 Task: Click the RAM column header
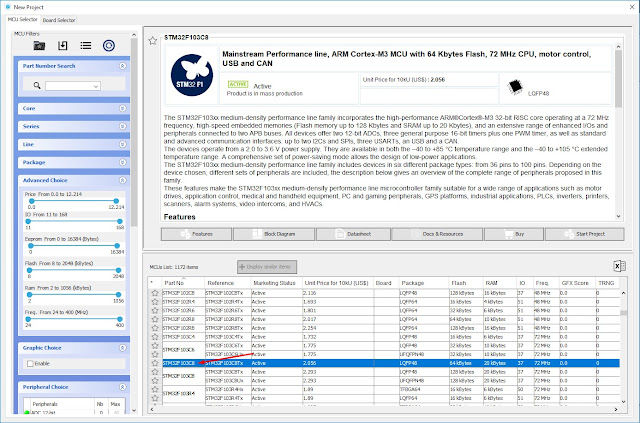point(500,283)
